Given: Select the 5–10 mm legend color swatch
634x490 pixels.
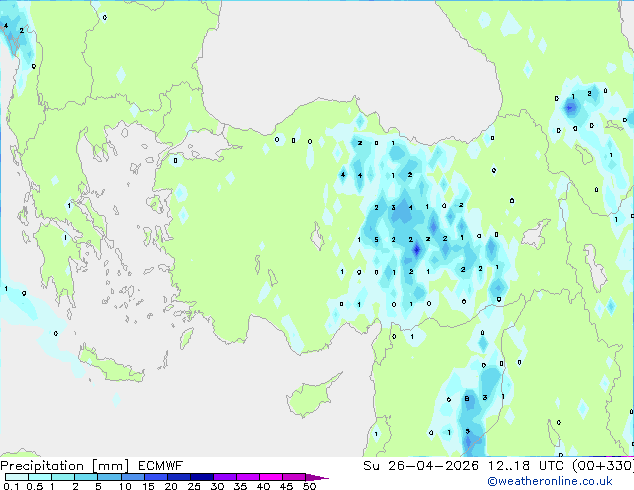Looking at the screenshot, I should [109, 477].
